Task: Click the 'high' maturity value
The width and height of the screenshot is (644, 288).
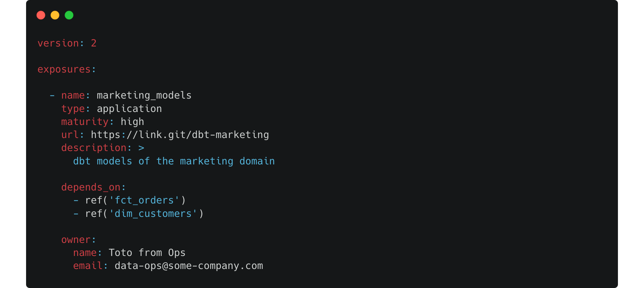Action: pyautogui.click(x=132, y=122)
